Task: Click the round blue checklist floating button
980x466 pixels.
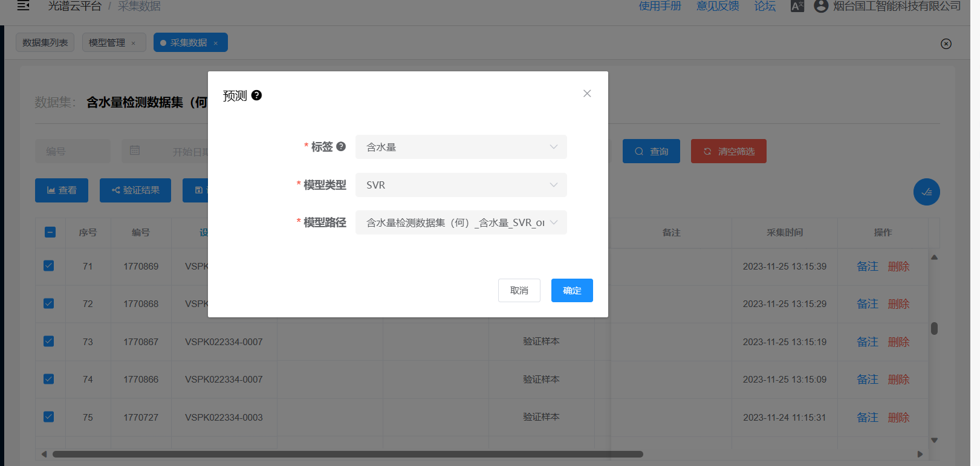Action: 926,192
